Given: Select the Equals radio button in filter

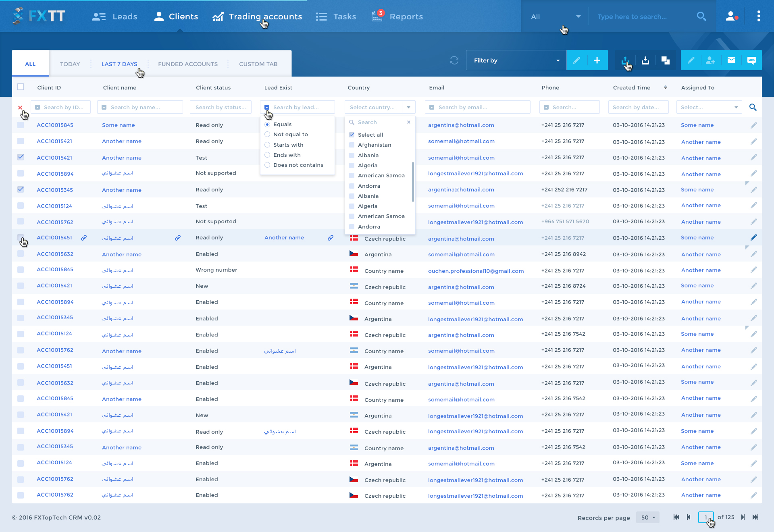Looking at the screenshot, I should pyautogui.click(x=267, y=124).
